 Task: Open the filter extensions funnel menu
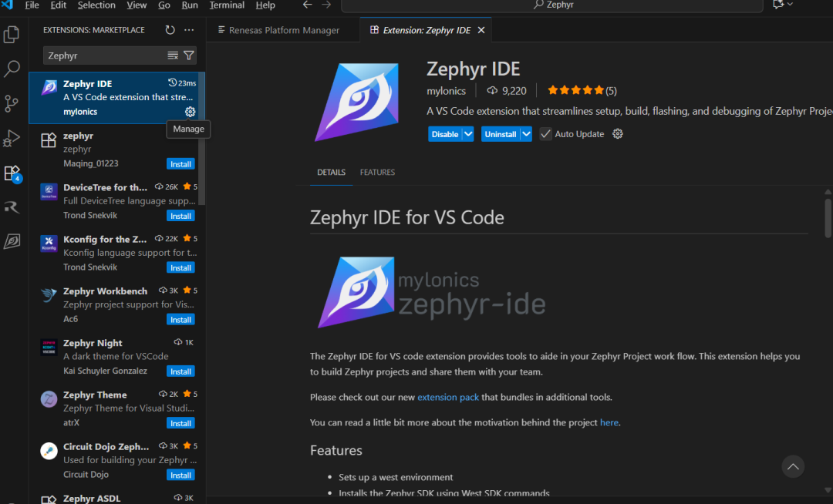190,55
